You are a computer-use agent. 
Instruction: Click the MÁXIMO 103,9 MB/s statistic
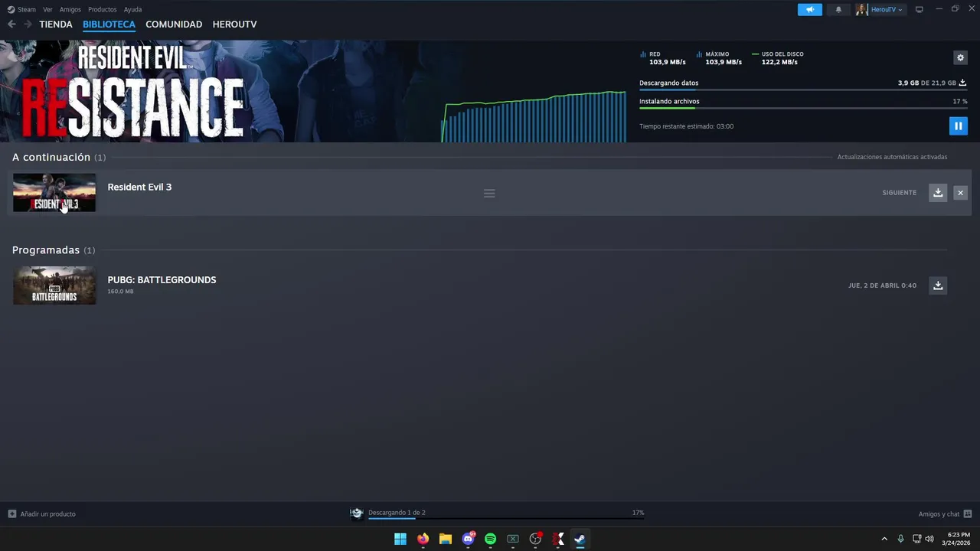[x=719, y=58]
